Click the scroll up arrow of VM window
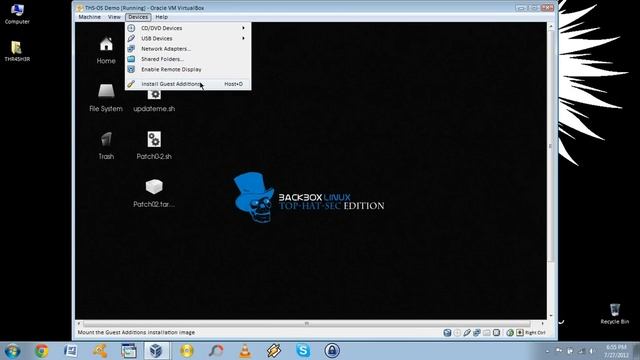 551,26
